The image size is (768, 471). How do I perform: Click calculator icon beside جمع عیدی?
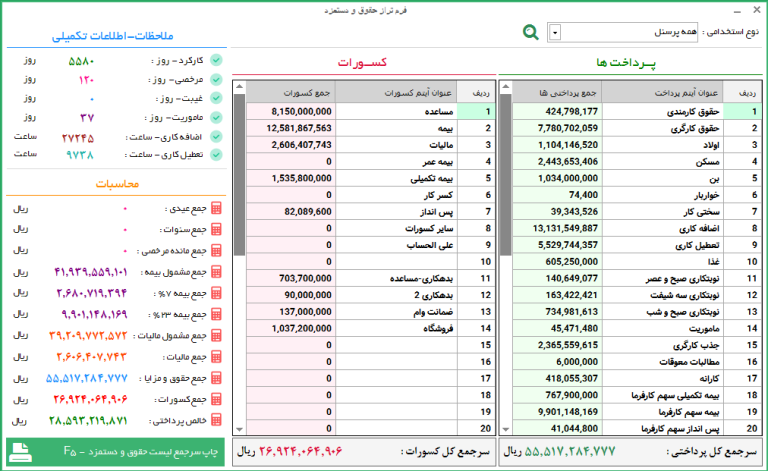[x=216, y=209]
